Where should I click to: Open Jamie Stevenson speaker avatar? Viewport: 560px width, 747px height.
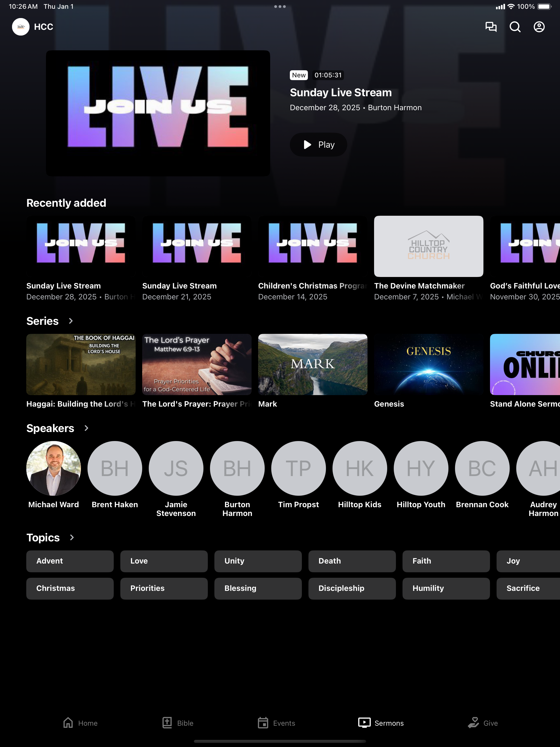pyautogui.click(x=176, y=468)
